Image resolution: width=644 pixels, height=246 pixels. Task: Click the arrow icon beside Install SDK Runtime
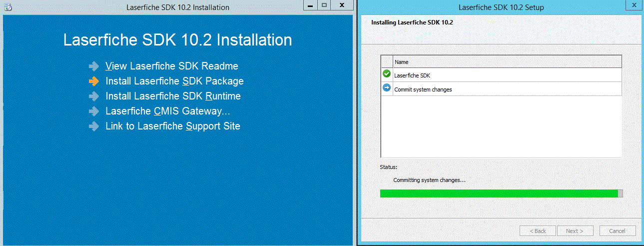point(94,96)
